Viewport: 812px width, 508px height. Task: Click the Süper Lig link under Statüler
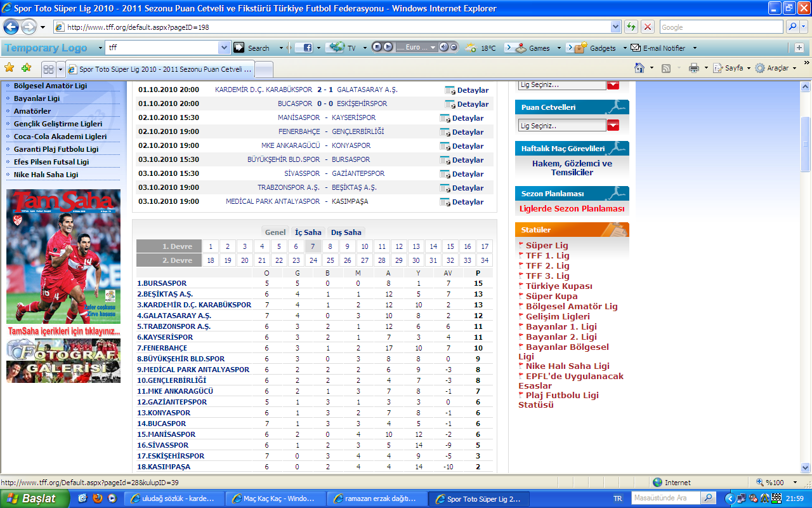(547, 245)
